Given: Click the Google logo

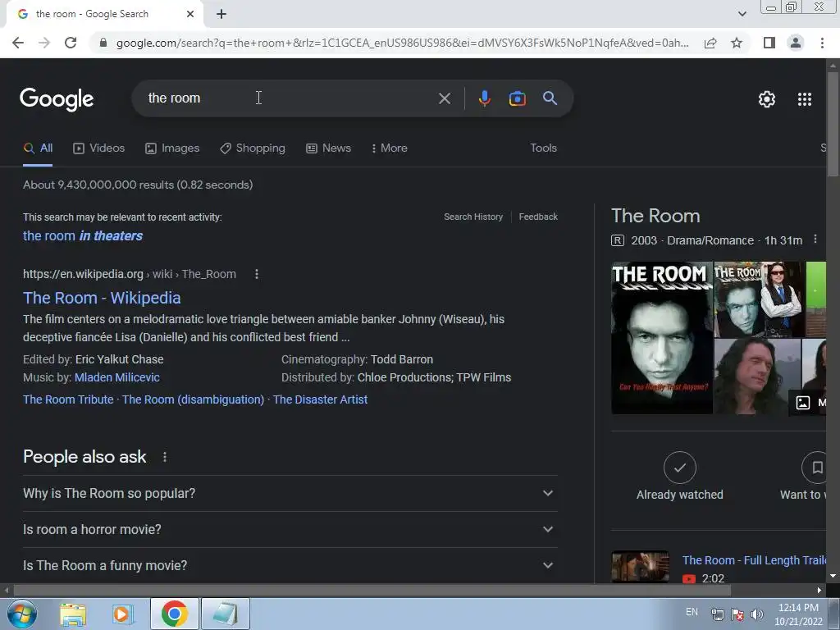Looking at the screenshot, I should pos(57,99).
